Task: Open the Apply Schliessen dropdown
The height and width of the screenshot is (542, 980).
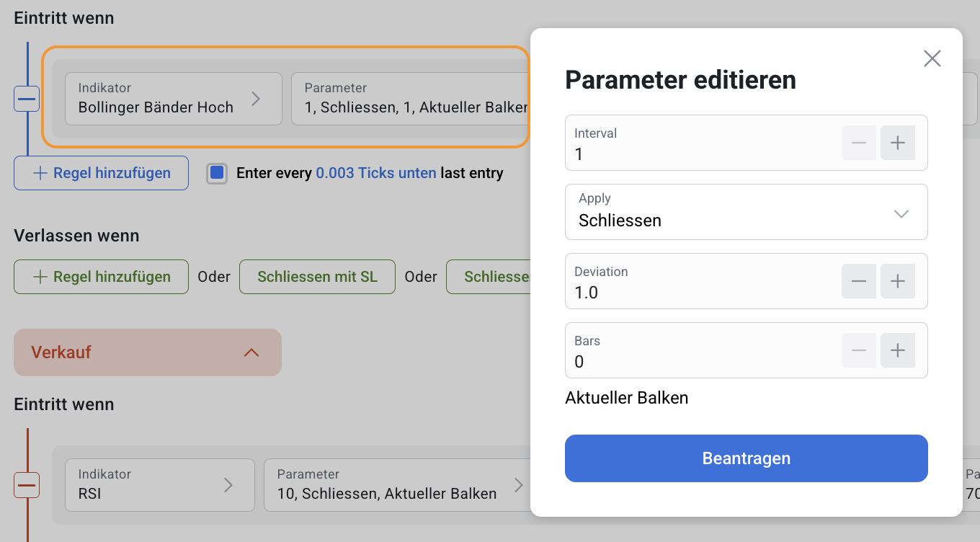Action: (x=747, y=212)
